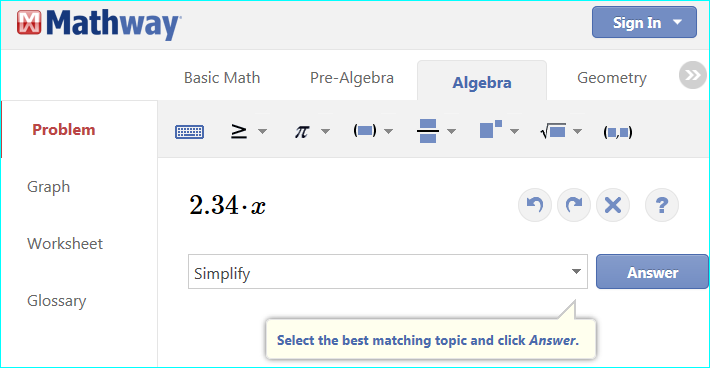Click the Answer button
This screenshot has height=368, width=710.
click(652, 272)
